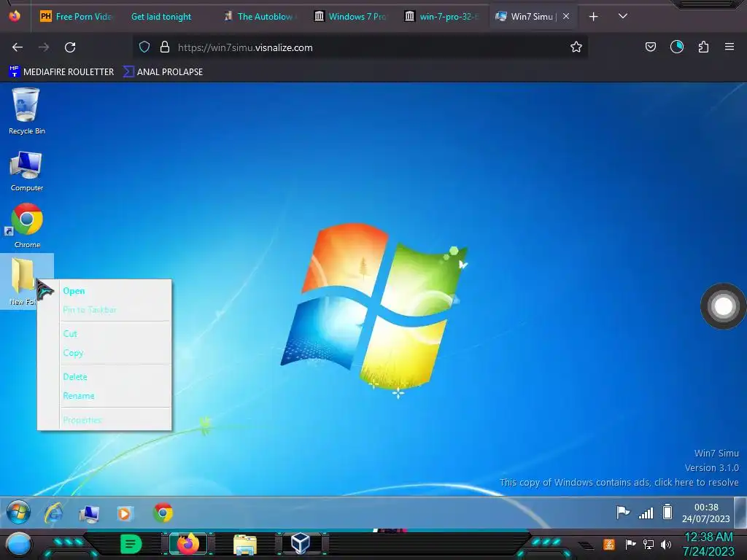Click the ads notice link to resolve
This screenshot has height=560, width=747.
[x=619, y=483]
